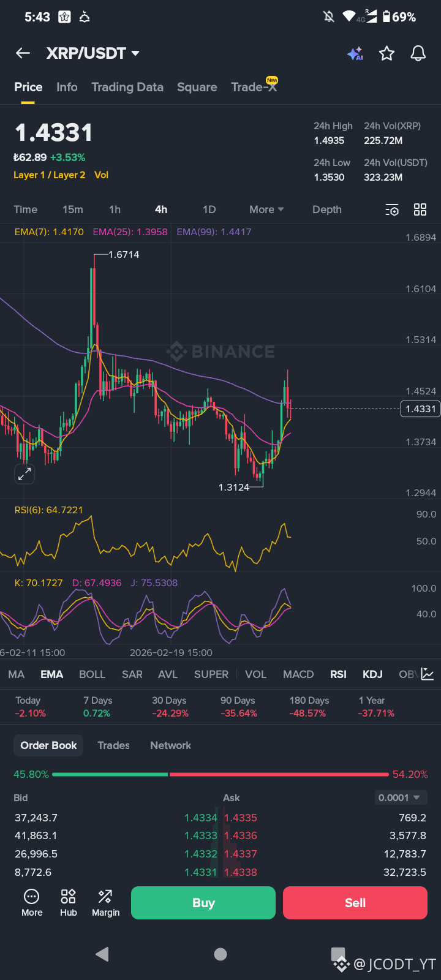Open the indicator chart icon after OBV

point(428,674)
